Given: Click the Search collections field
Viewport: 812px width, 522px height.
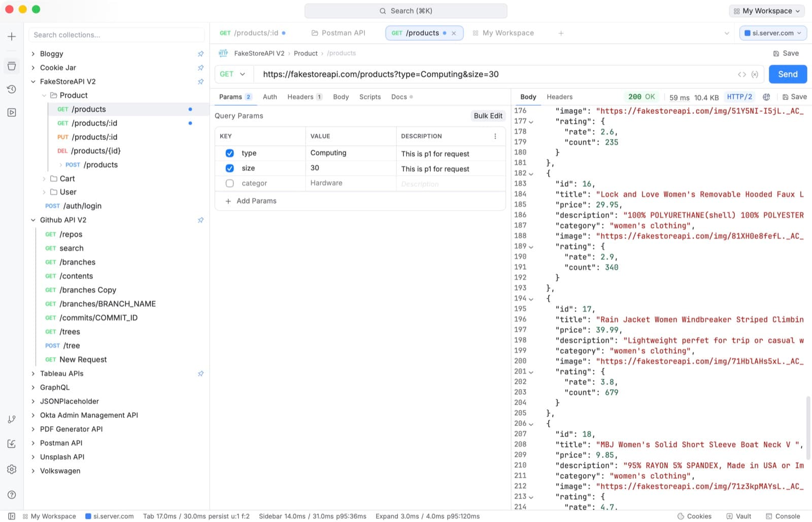Looking at the screenshot, I should point(117,35).
